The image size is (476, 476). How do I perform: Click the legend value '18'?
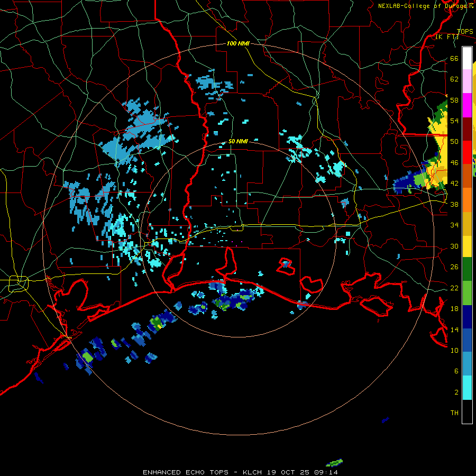[x=454, y=309]
